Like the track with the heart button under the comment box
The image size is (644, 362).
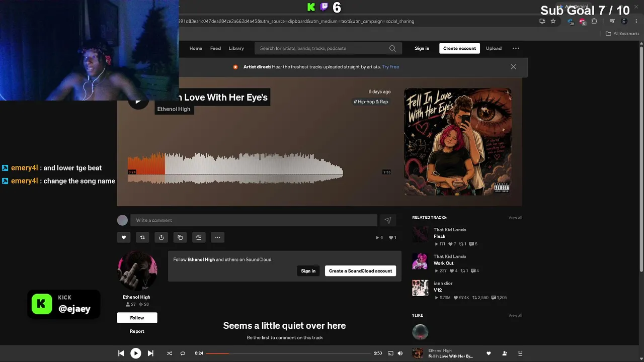[x=124, y=237]
